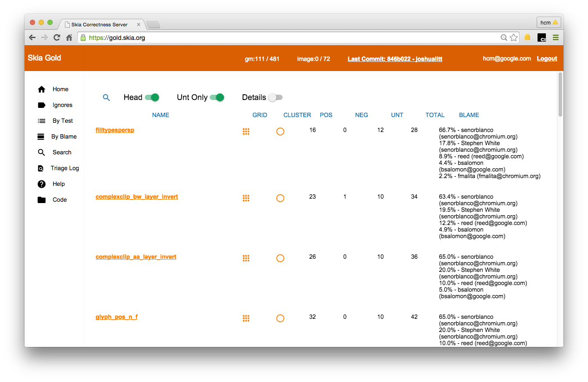Viewport: 588px width, 382px height.
Task: Open grid view for glyph_pos_n_f
Action: pyautogui.click(x=246, y=318)
